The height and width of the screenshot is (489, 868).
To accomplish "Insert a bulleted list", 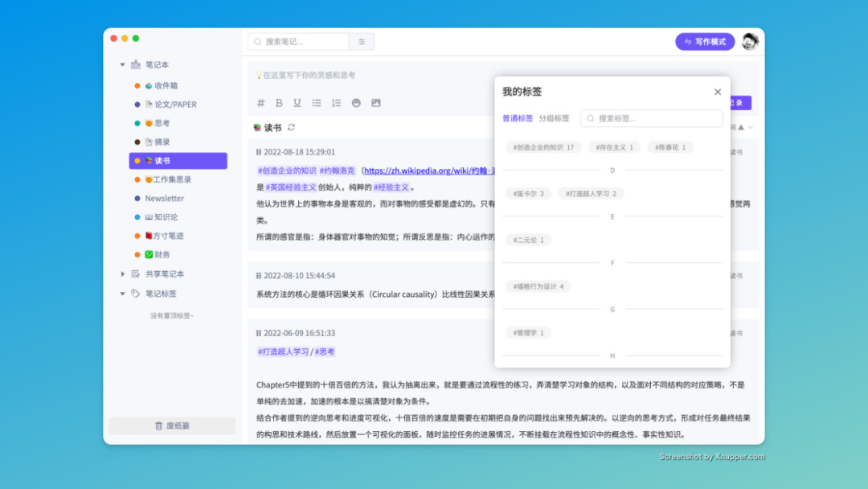I will [x=317, y=102].
